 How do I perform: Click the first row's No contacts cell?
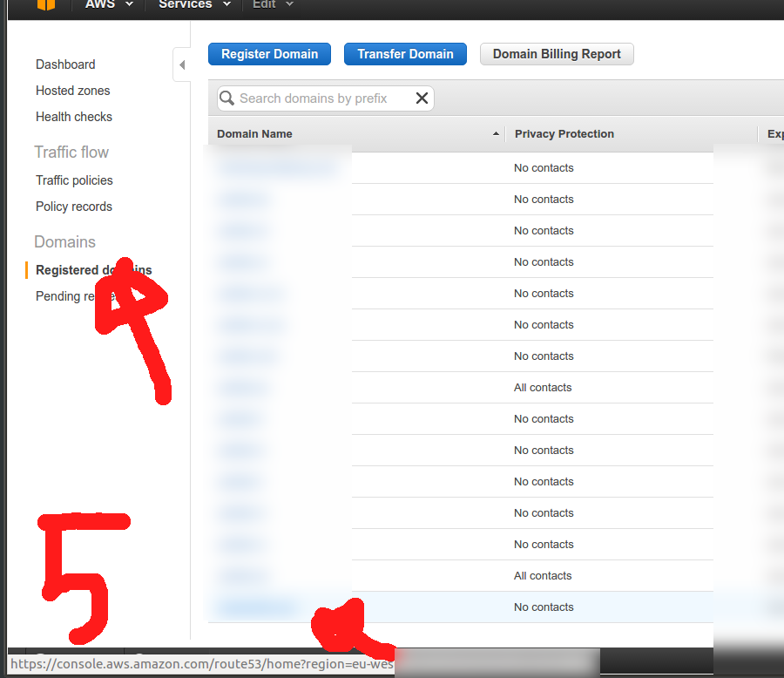(544, 168)
